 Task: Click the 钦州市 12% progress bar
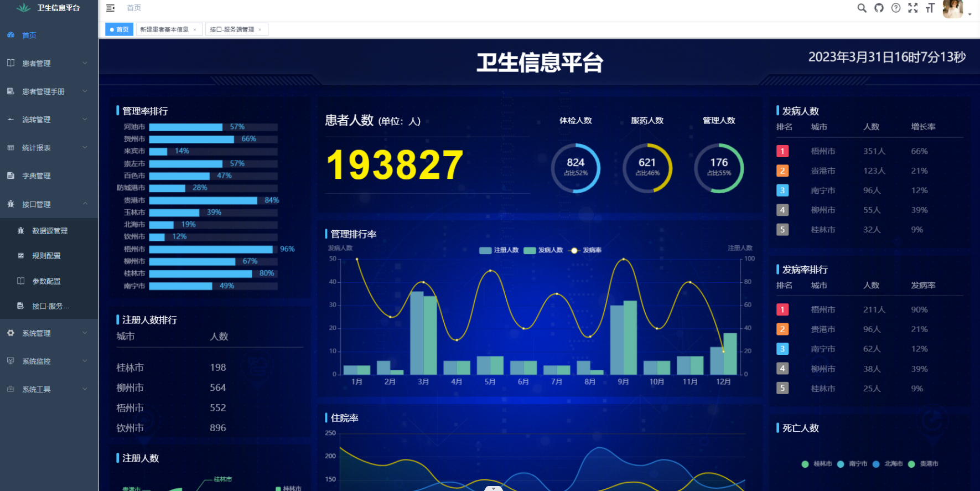[x=213, y=237]
